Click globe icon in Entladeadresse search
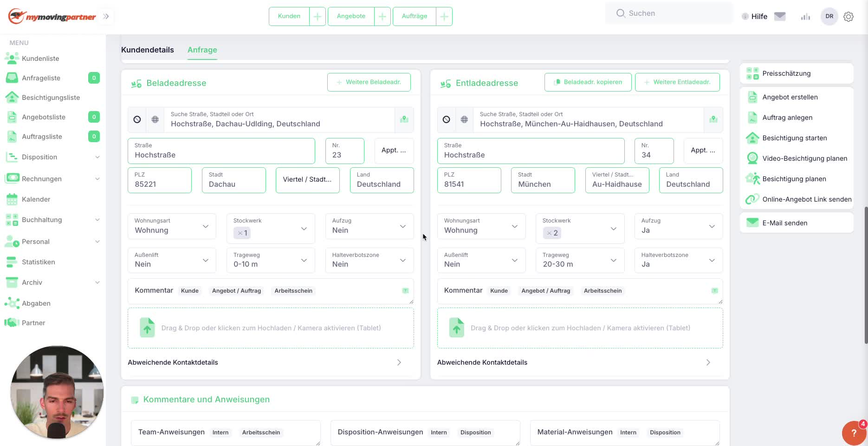This screenshot has width=868, height=446. [x=464, y=119]
